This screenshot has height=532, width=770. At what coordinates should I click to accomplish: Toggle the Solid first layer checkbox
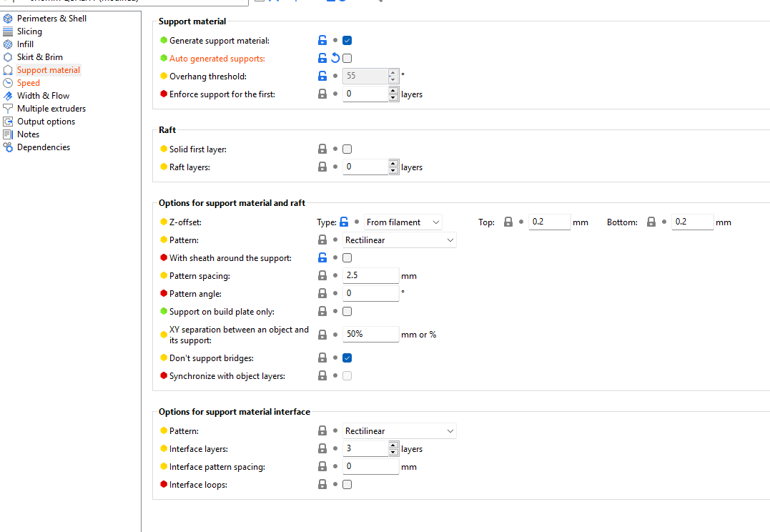(x=347, y=149)
